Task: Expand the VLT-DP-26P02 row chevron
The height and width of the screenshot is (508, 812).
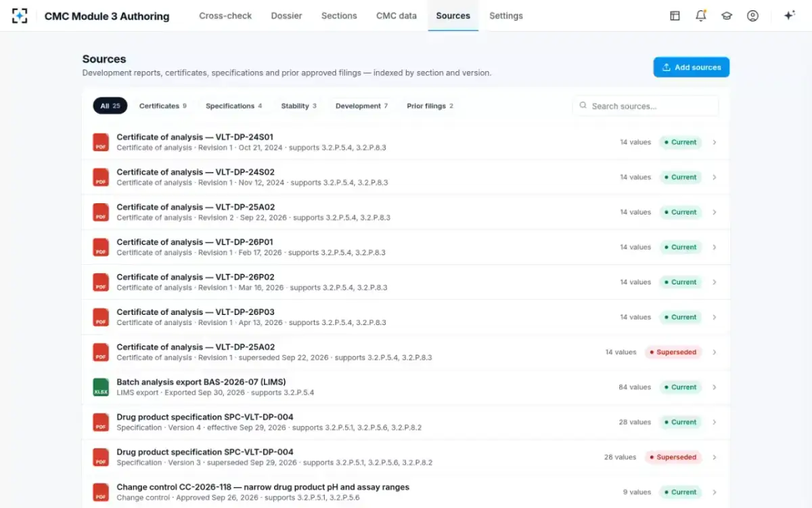Action: 715,282
